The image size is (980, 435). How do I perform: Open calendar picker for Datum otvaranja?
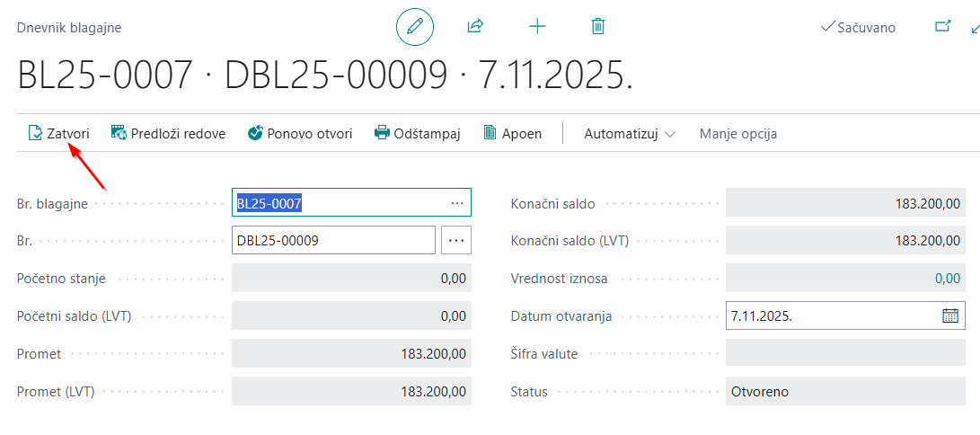[x=950, y=315]
